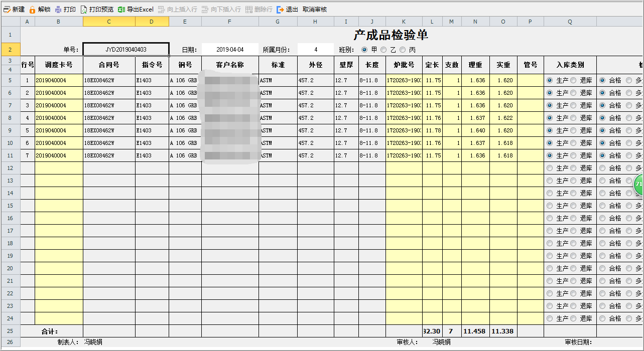Click E1403 cell in row 5

click(152, 130)
